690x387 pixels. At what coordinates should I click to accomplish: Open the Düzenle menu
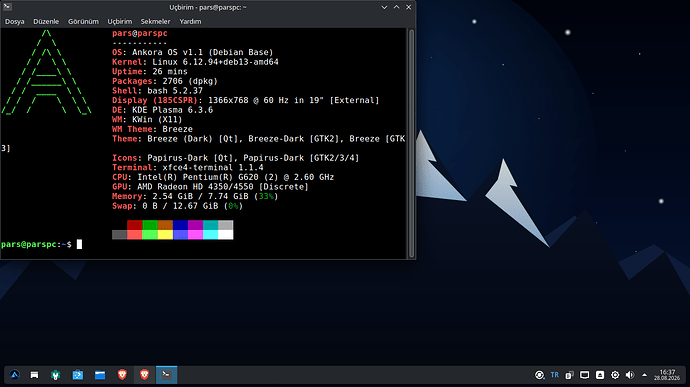pos(46,21)
